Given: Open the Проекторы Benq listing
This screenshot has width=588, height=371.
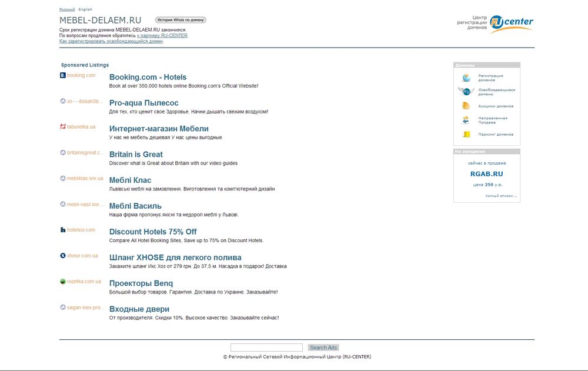Looking at the screenshot, I should [141, 283].
